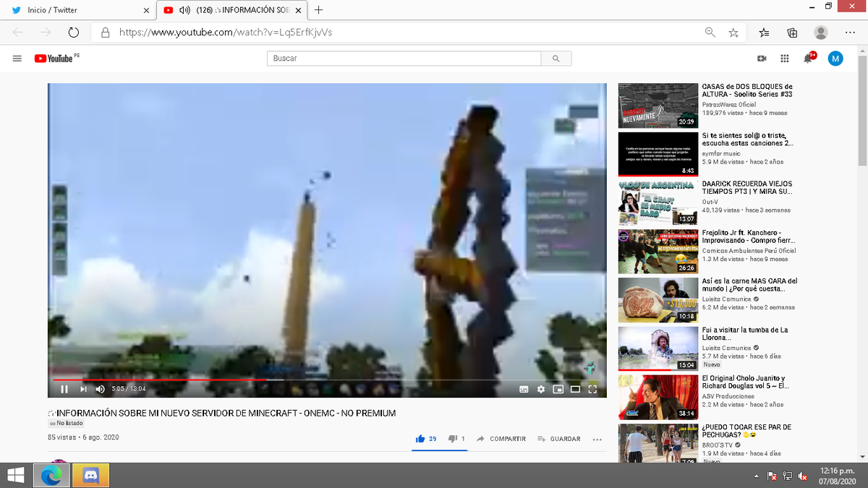This screenshot has height=488, width=868.
Task: Toggle theater mode
Action: tap(575, 389)
